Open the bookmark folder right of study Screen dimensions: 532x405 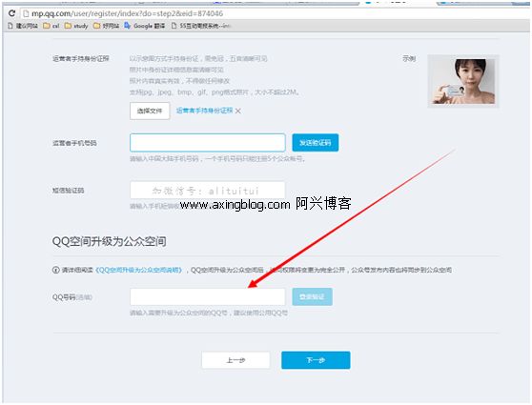point(106,26)
